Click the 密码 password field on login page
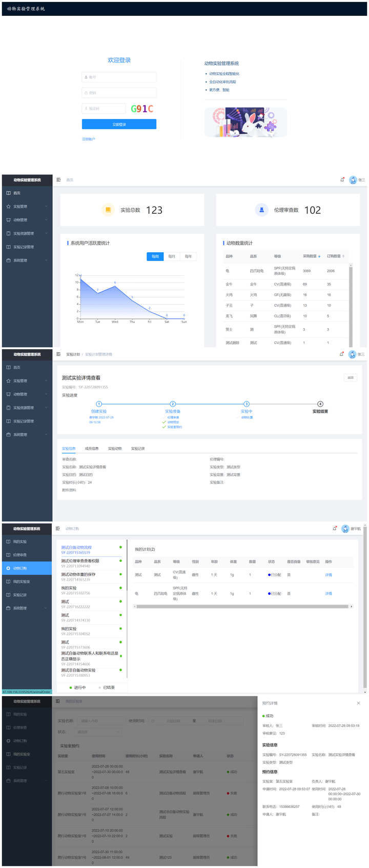This screenshot has width=369, height=868. [119, 93]
